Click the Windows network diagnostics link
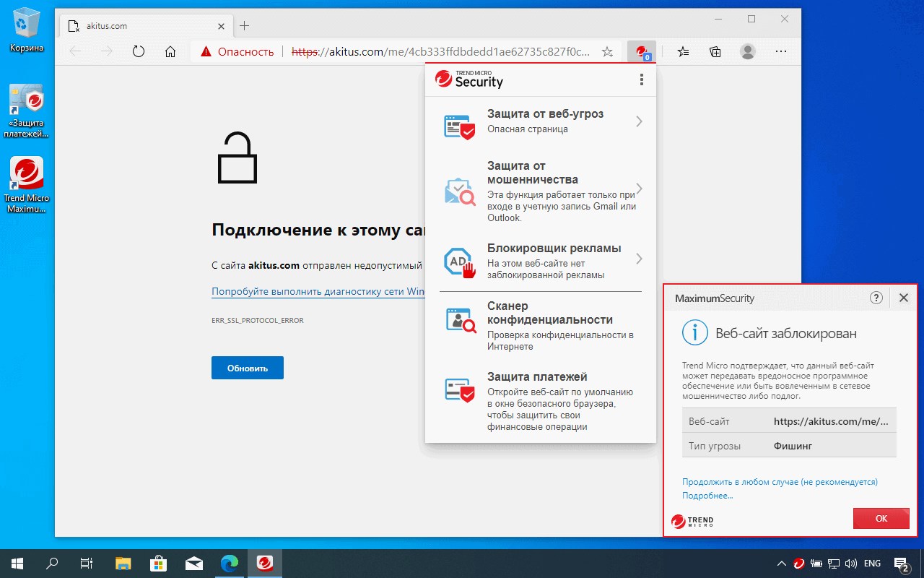The height and width of the screenshot is (578, 924). coord(318,292)
